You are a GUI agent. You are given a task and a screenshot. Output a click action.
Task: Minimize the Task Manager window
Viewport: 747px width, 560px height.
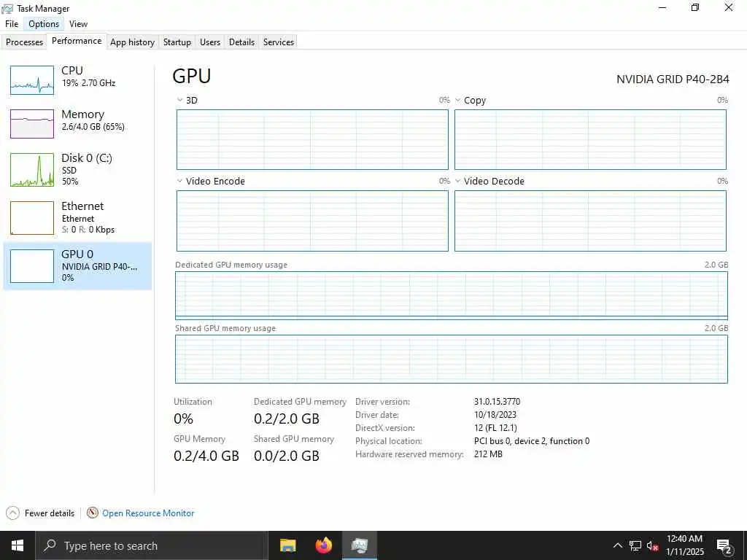pos(662,8)
